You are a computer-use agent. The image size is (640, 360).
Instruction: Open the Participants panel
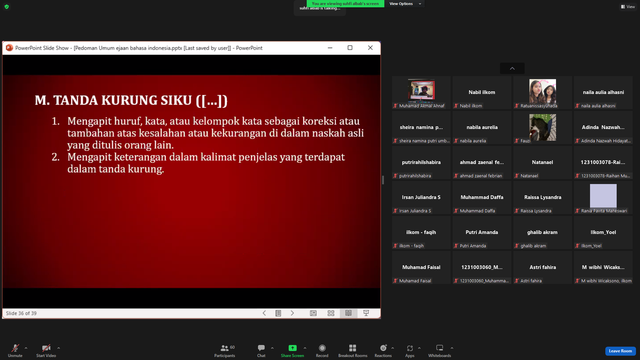225,350
